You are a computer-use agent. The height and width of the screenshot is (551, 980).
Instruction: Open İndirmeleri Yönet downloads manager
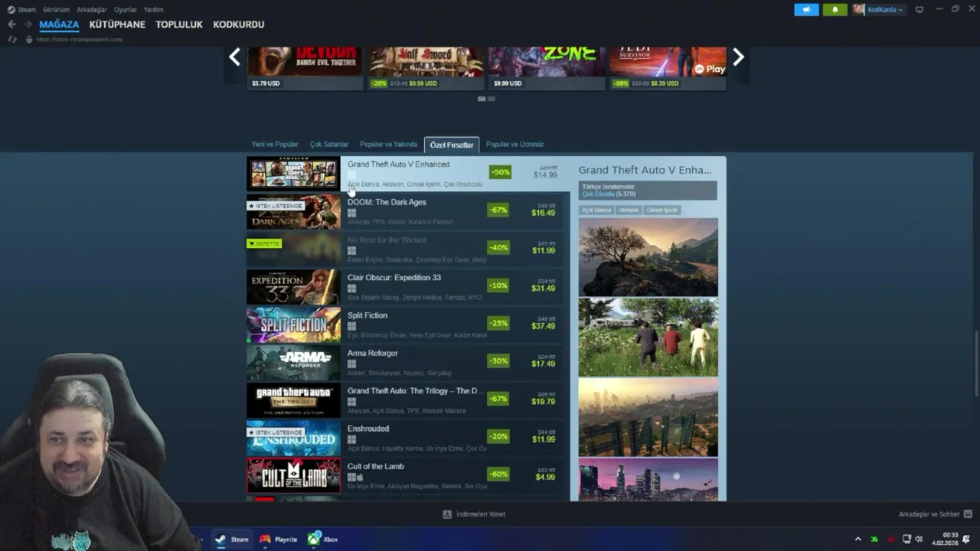pos(474,514)
